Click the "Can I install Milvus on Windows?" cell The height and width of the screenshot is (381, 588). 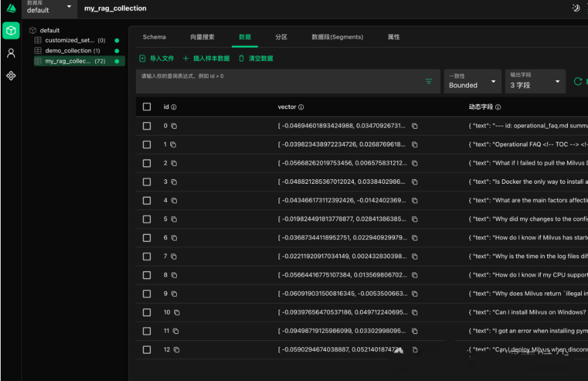527,312
